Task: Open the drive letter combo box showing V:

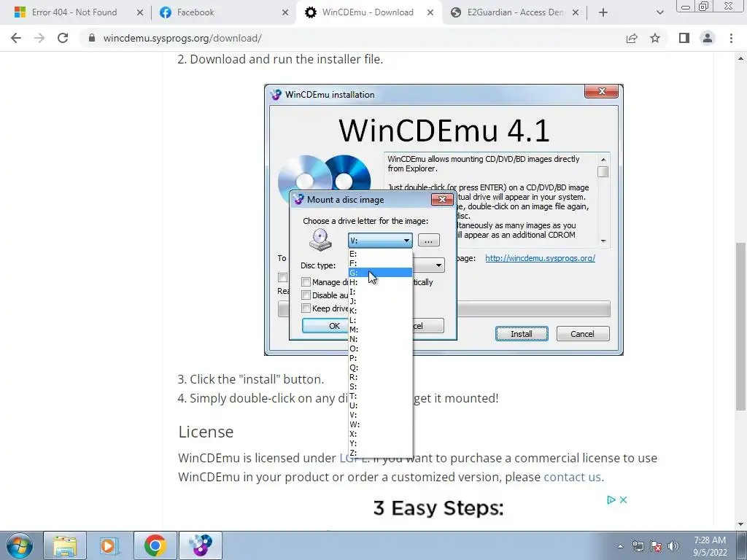Action: pyautogui.click(x=379, y=241)
